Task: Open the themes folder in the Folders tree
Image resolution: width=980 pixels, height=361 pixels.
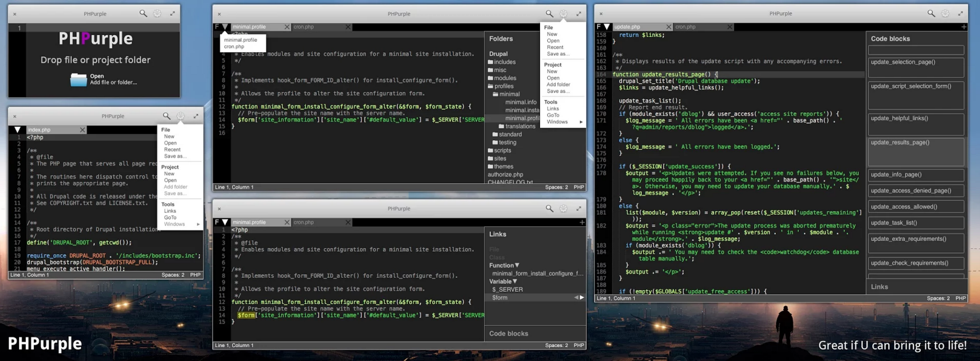Action: pos(501,167)
